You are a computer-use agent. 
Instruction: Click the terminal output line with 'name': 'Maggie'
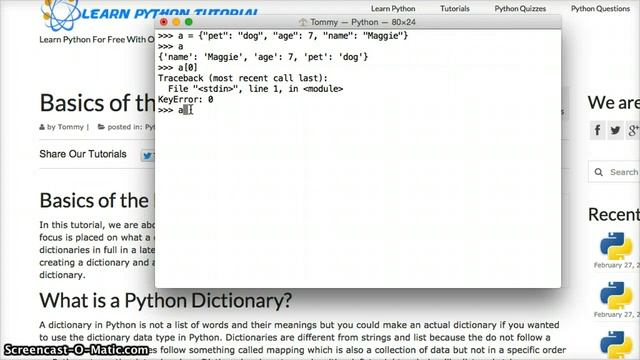pyautogui.click(x=263, y=57)
